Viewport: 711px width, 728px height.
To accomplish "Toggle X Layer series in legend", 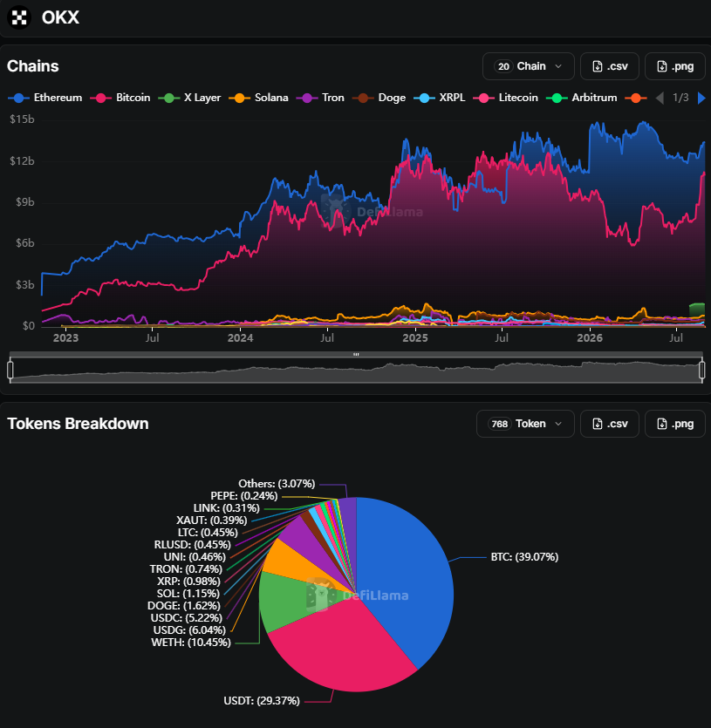I will point(189,98).
